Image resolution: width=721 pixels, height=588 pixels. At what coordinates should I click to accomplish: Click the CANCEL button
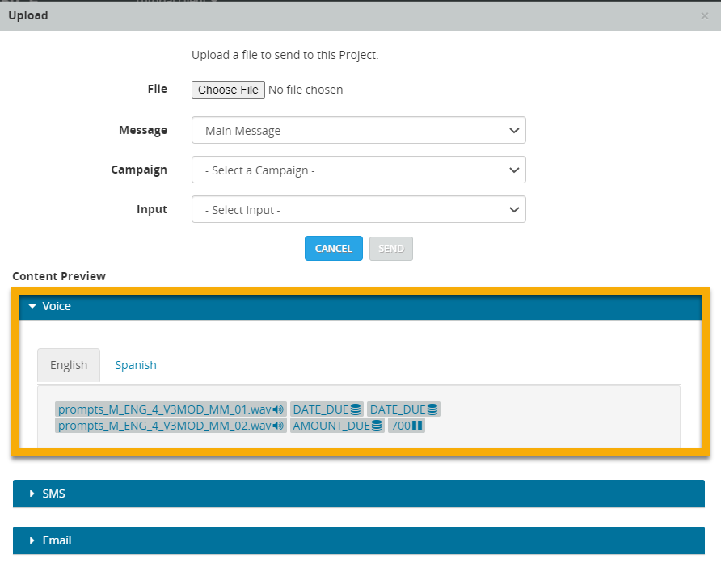333,248
